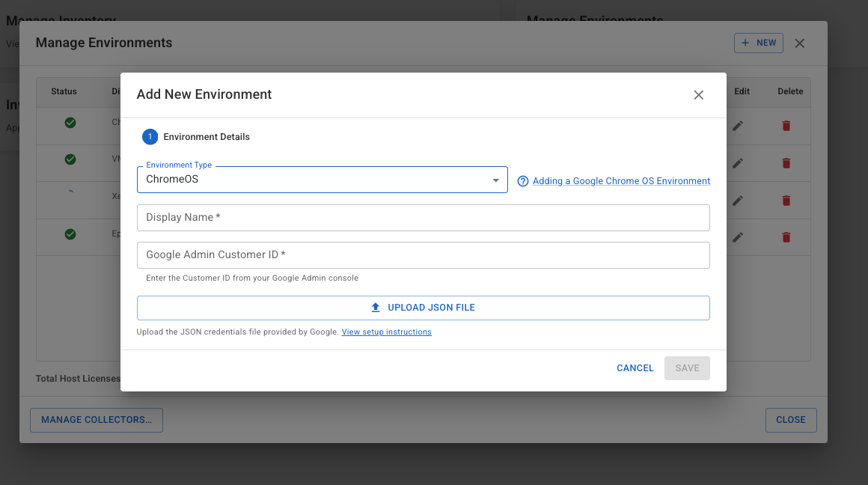Click the help question mark icon
868x485 pixels.
(522, 181)
